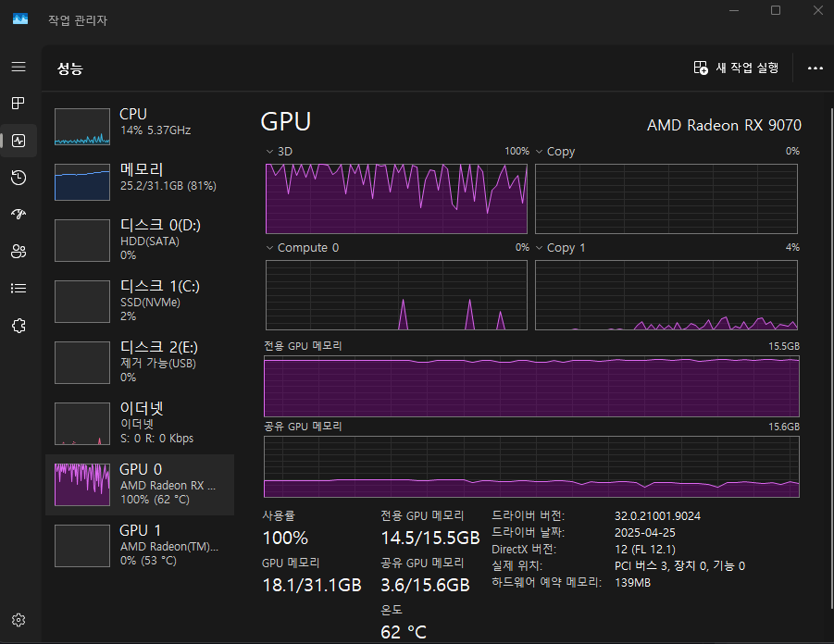Open the hamburger navigation menu

point(19,67)
